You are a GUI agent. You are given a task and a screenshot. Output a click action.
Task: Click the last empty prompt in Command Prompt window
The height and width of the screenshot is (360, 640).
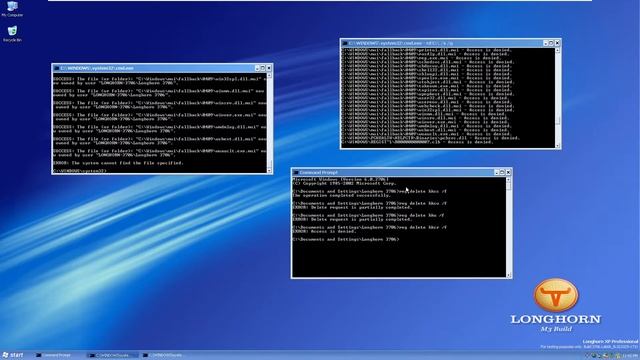(x=346, y=240)
